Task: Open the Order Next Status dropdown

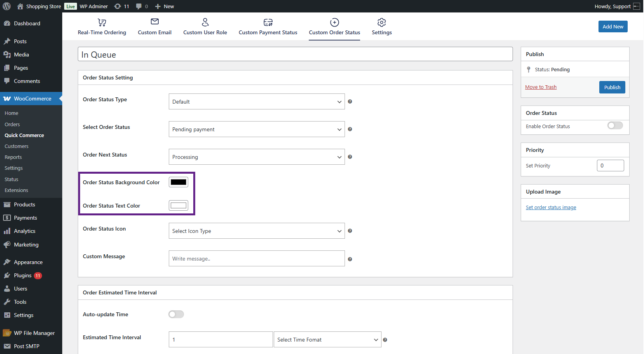Action: pyautogui.click(x=257, y=157)
